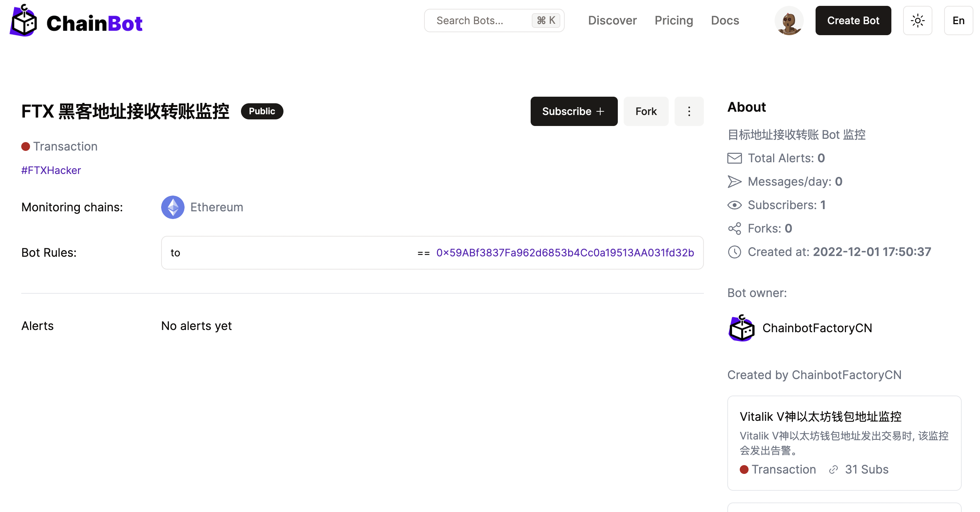Go to the Discover page
The height and width of the screenshot is (512, 980).
[612, 21]
